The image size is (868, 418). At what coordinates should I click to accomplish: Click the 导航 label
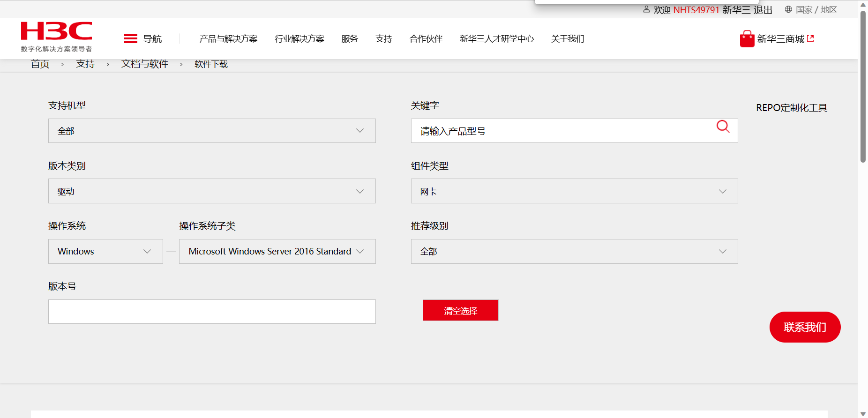pyautogui.click(x=152, y=39)
